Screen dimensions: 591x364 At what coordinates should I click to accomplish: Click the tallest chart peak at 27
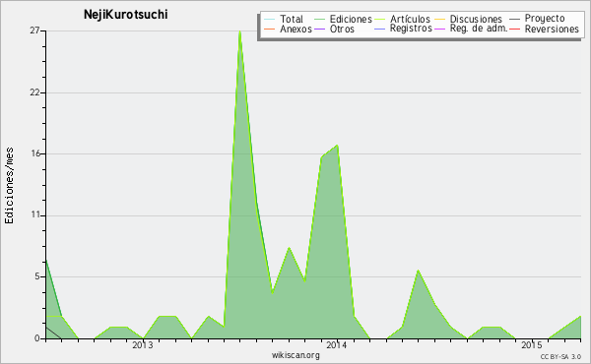pyautogui.click(x=239, y=32)
